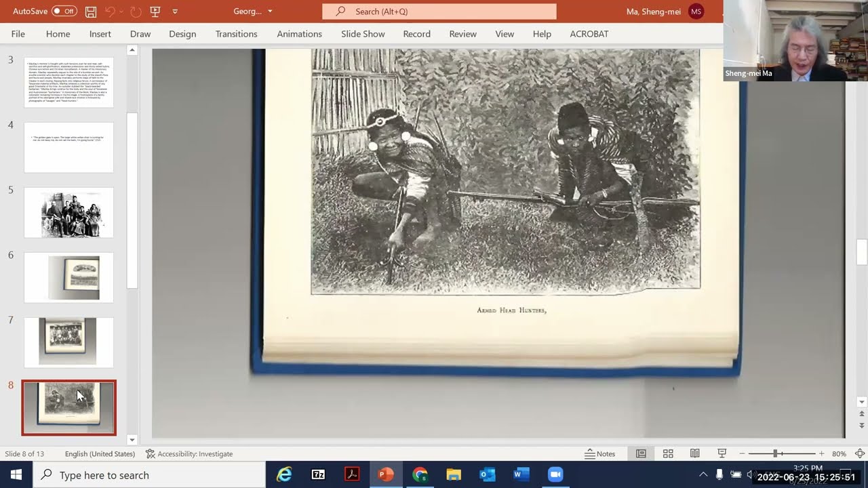The image size is (868, 488).
Task: Click Accessibility: Investigate in status bar
Action: point(189,453)
